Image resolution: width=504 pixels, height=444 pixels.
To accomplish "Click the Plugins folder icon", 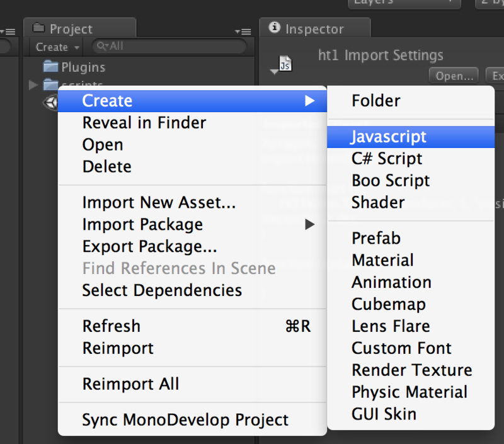I will click(50, 67).
